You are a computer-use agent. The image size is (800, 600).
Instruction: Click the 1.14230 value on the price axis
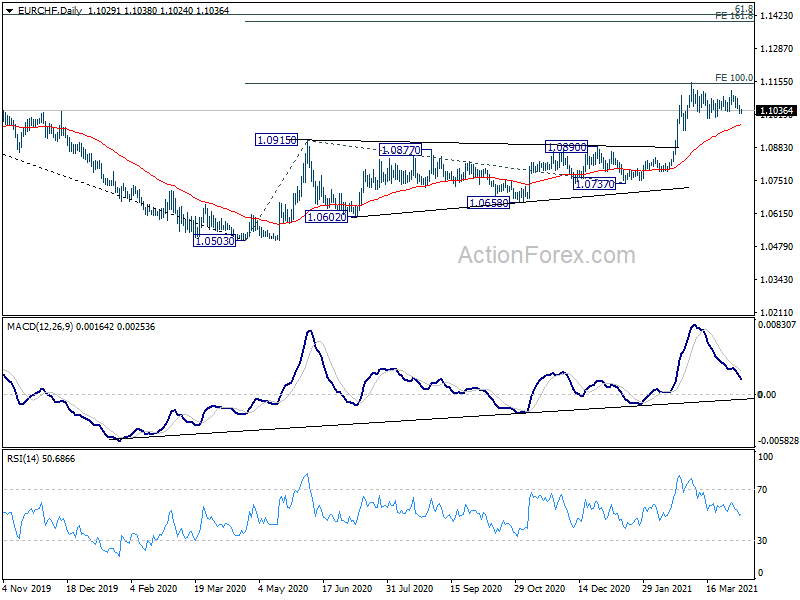point(775,17)
